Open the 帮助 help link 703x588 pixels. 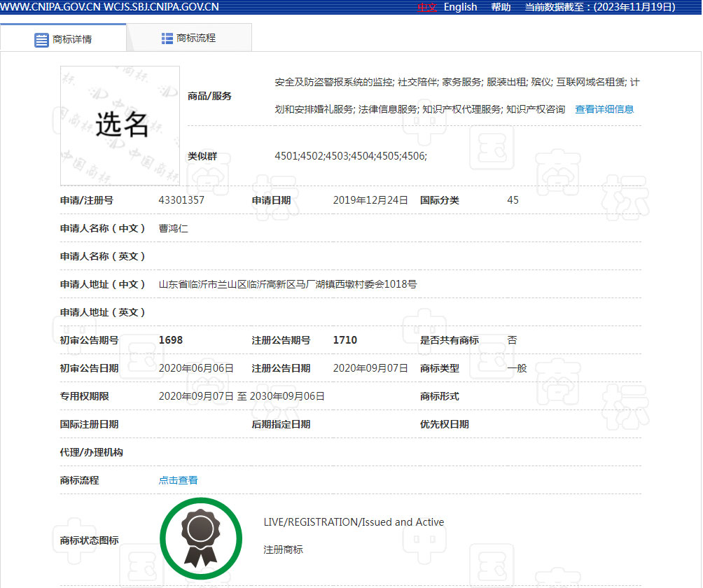pos(501,7)
